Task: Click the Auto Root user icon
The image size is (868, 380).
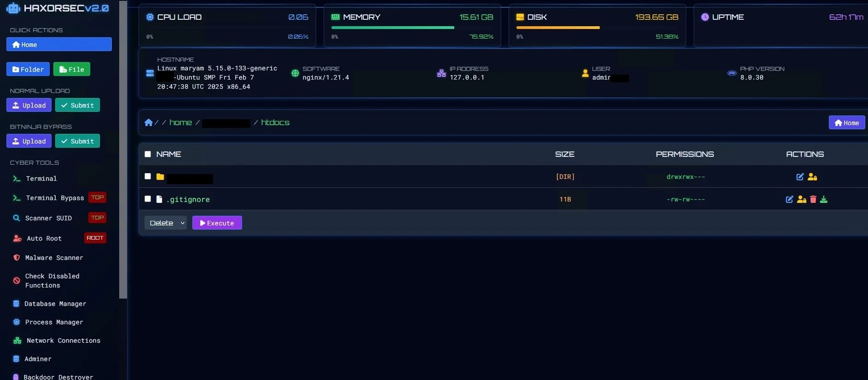Action: (x=17, y=238)
